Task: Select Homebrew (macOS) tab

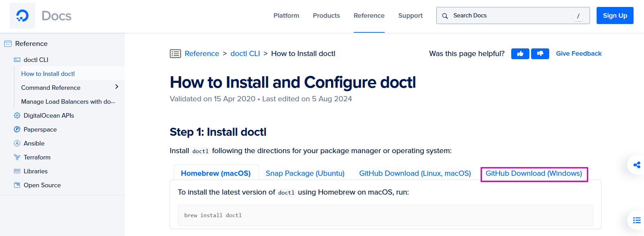Action: [x=216, y=173]
